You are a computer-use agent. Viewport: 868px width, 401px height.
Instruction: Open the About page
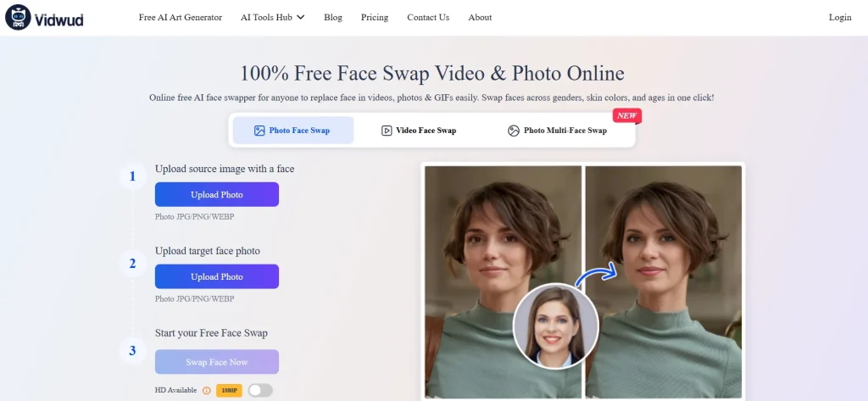point(480,17)
